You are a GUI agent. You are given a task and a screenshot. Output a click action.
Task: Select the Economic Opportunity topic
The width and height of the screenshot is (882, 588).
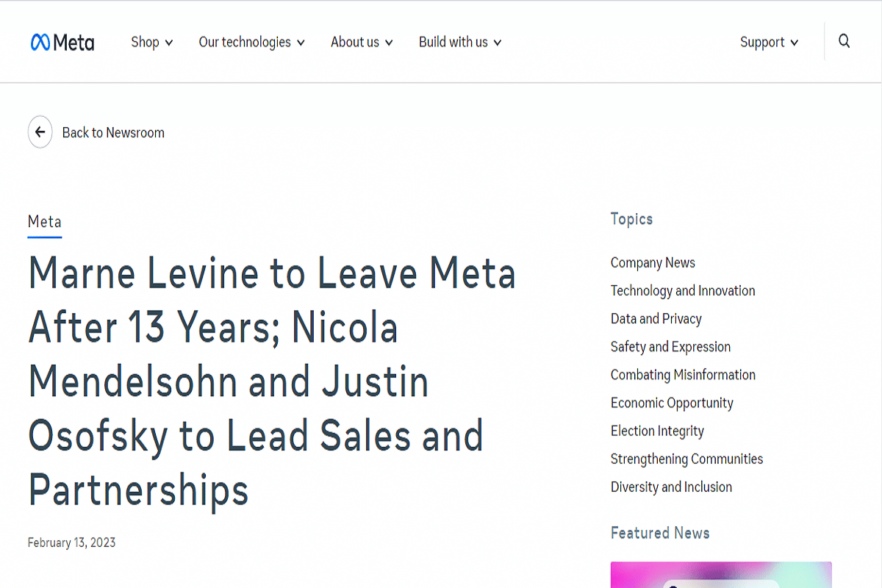point(672,403)
